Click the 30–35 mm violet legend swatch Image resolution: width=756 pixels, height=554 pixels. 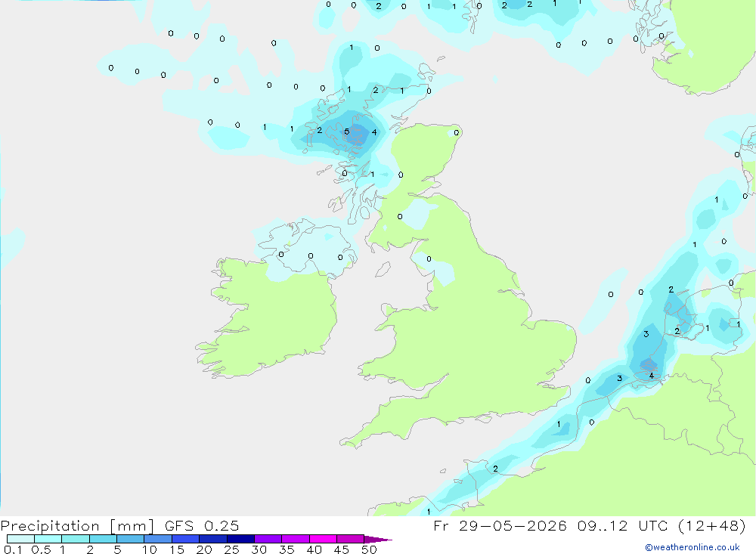click(x=268, y=539)
